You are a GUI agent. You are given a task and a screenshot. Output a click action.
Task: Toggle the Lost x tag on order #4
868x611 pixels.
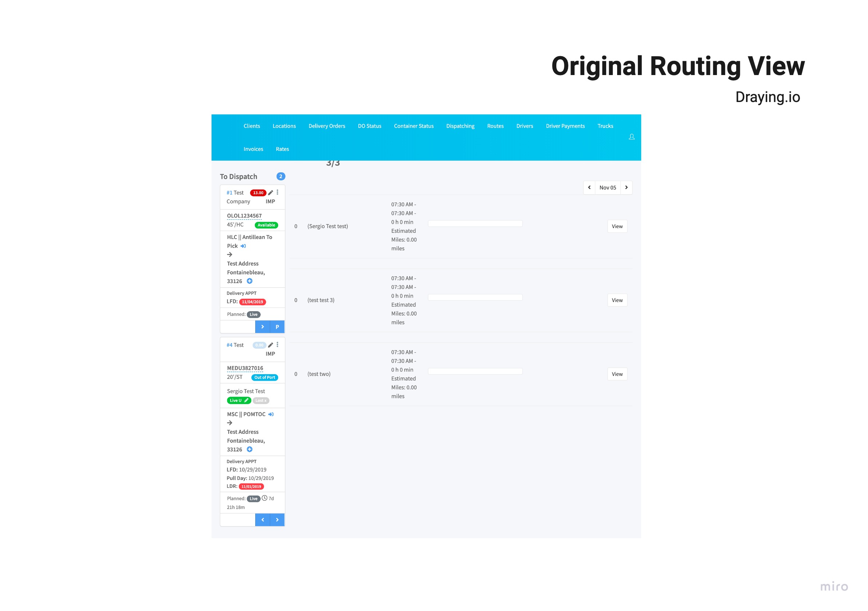pyautogui.click(x=261, y=400)
